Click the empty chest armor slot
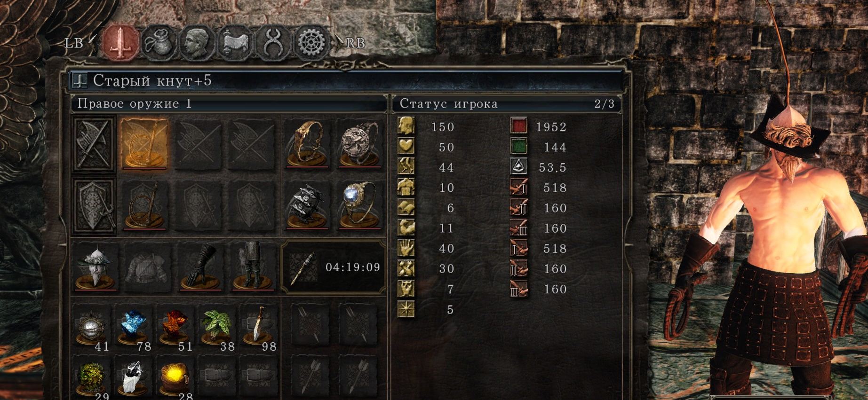Image resolution: width=868 pixels, height=400 pixels. pos(147,267)
